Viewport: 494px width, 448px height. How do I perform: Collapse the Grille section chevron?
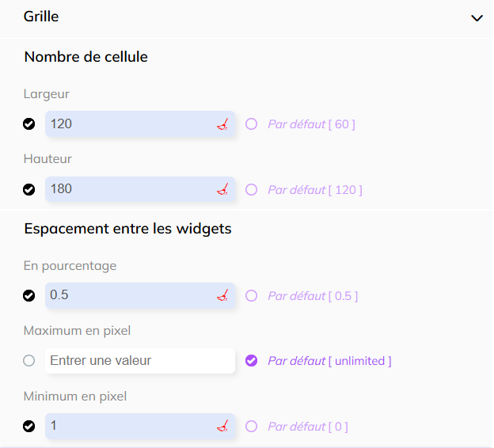(x=477, y=17)
